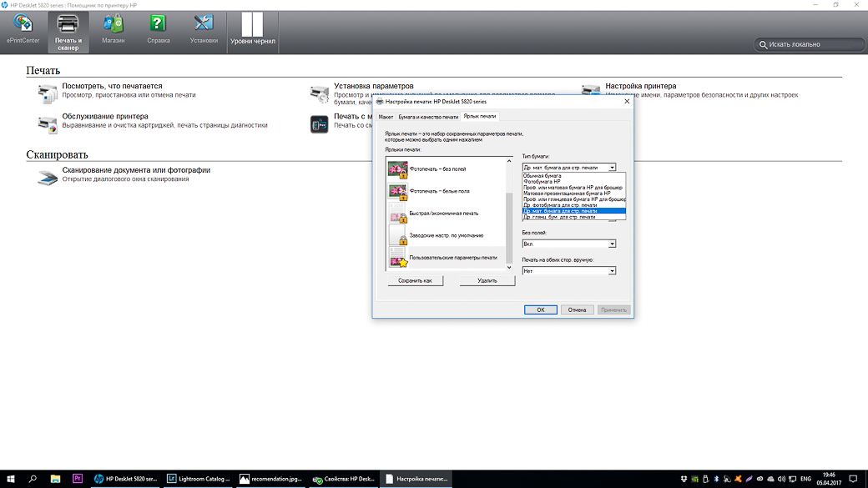Switch to Lightroom Catalog taskbar window
This screenshot has width=868, height=488.
click(198, 479)
